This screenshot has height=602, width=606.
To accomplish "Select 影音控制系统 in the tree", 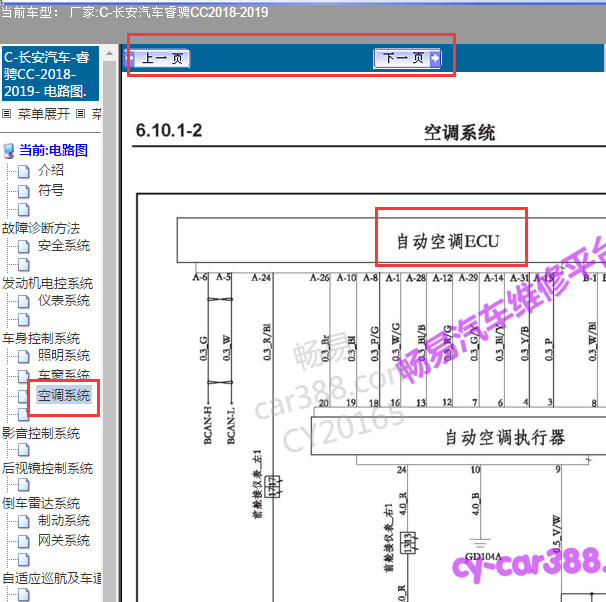I will 41,433.
